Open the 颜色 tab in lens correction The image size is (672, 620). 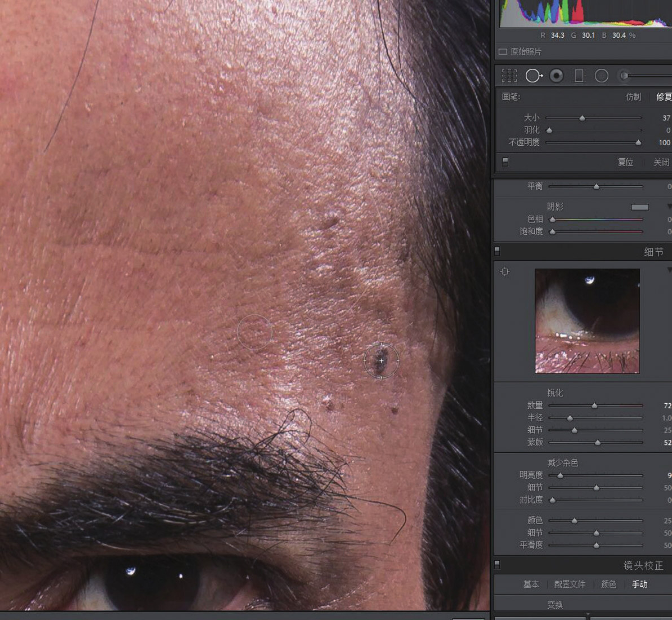pos(608,584)
